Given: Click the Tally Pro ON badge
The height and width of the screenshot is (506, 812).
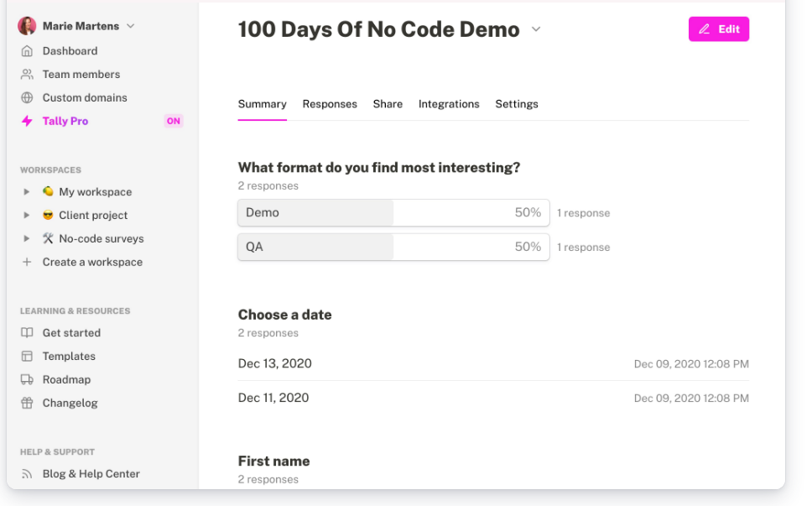Looking at the screenshot, I should point(174,122).
